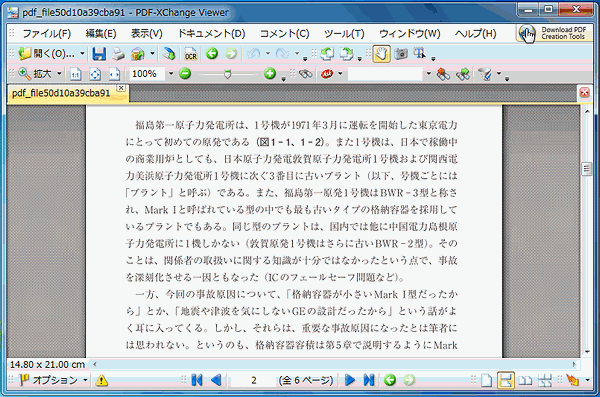Enable continuous page layout mode

(x=505, y=380)
